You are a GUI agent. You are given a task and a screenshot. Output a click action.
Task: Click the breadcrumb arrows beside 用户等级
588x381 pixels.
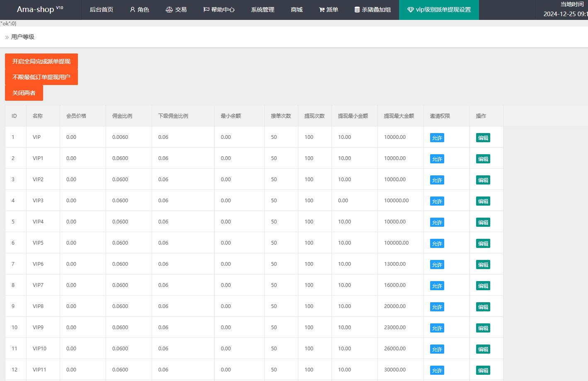click(7, 37)
